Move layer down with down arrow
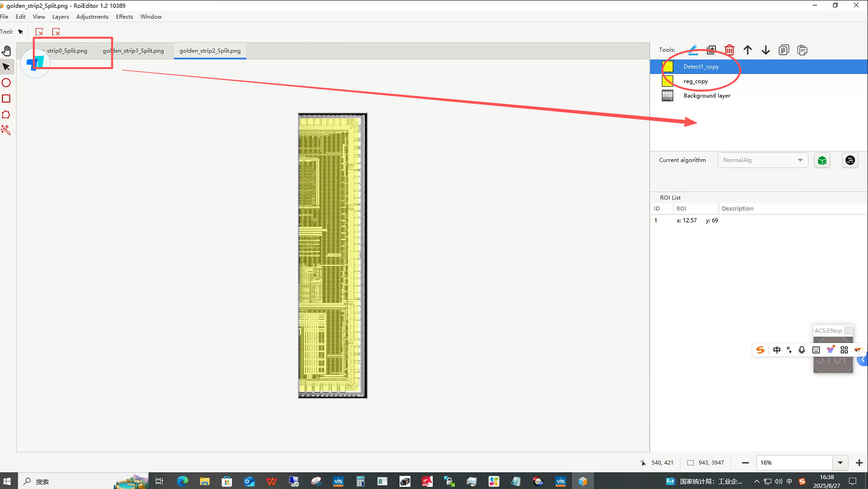This screenshot has width=868, height=489. 766,50
